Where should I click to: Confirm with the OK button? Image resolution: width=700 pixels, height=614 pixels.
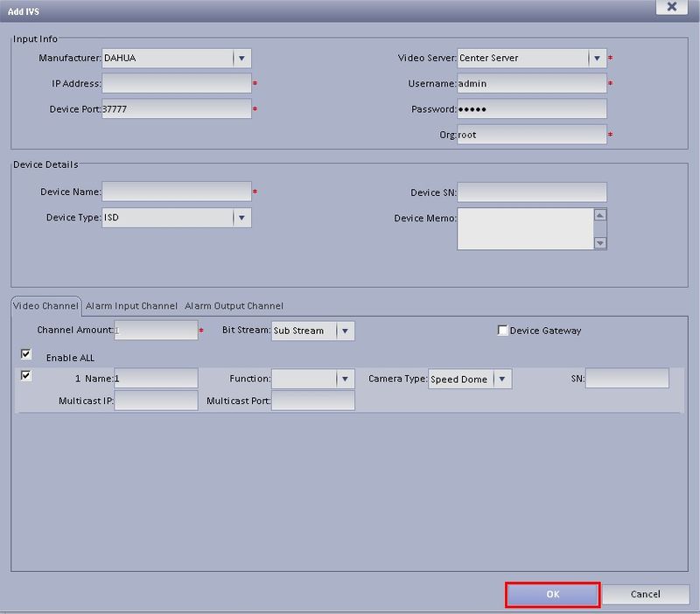(553, 595)
